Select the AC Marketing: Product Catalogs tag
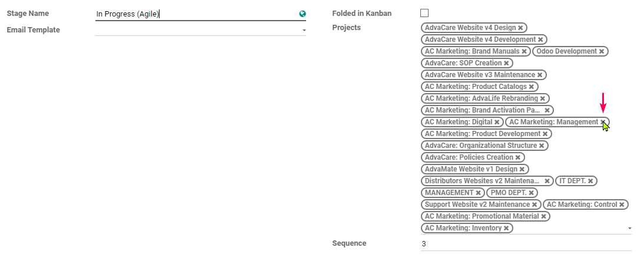Screen dimensions: 644x264 476,87
